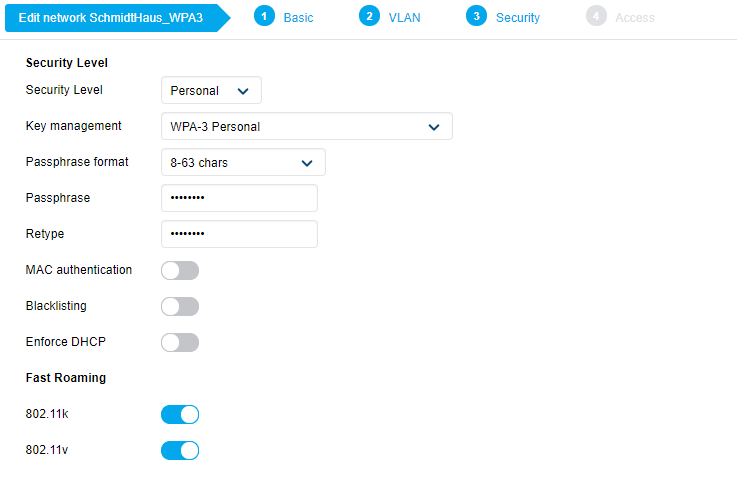Open the Basic tab
737x491 pixels.
(298, 18)
